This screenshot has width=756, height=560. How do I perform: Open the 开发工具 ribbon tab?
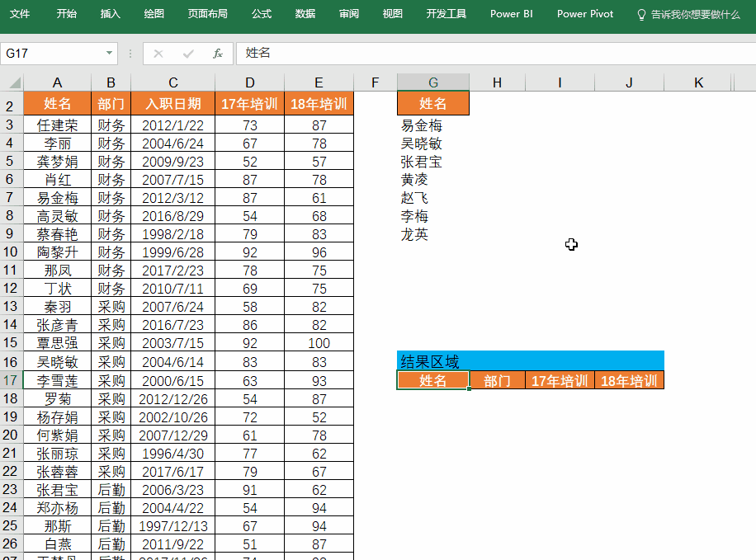[446, 14]
